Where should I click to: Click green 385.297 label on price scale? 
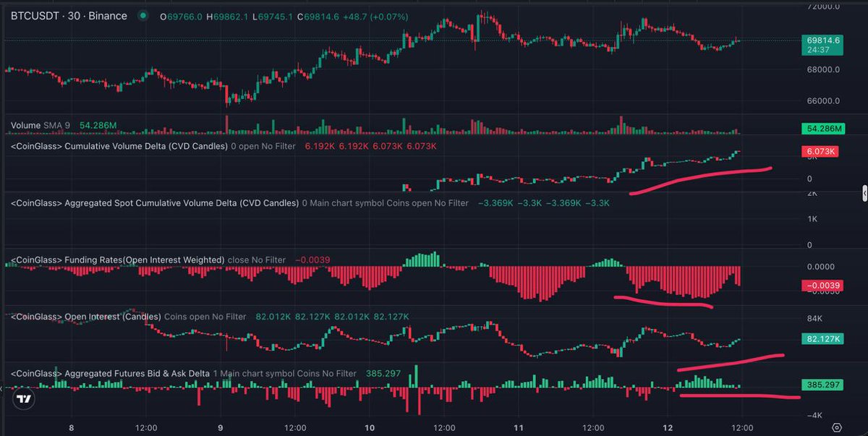click(824, 385)
